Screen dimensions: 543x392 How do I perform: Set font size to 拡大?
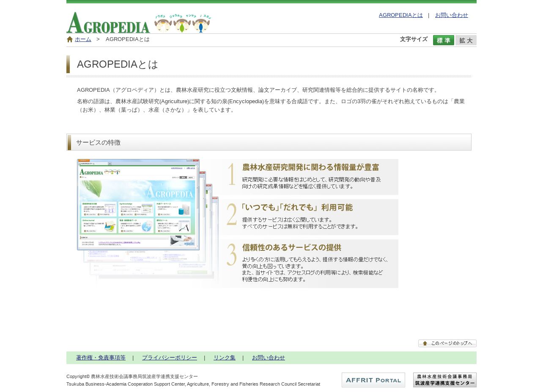466,40
